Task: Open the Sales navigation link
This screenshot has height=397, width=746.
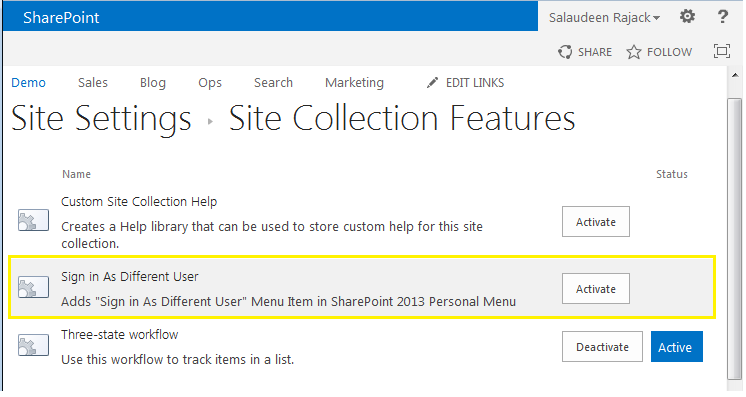Action: click(x=93, y=83)
